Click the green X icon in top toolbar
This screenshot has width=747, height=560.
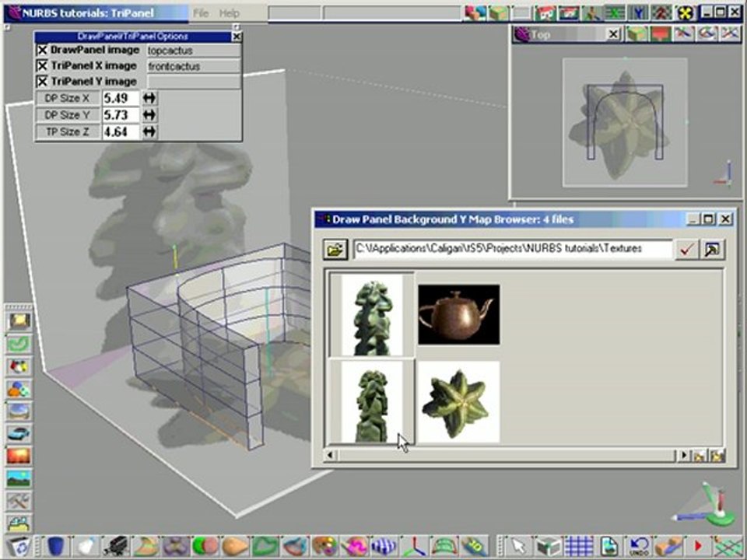615,13
